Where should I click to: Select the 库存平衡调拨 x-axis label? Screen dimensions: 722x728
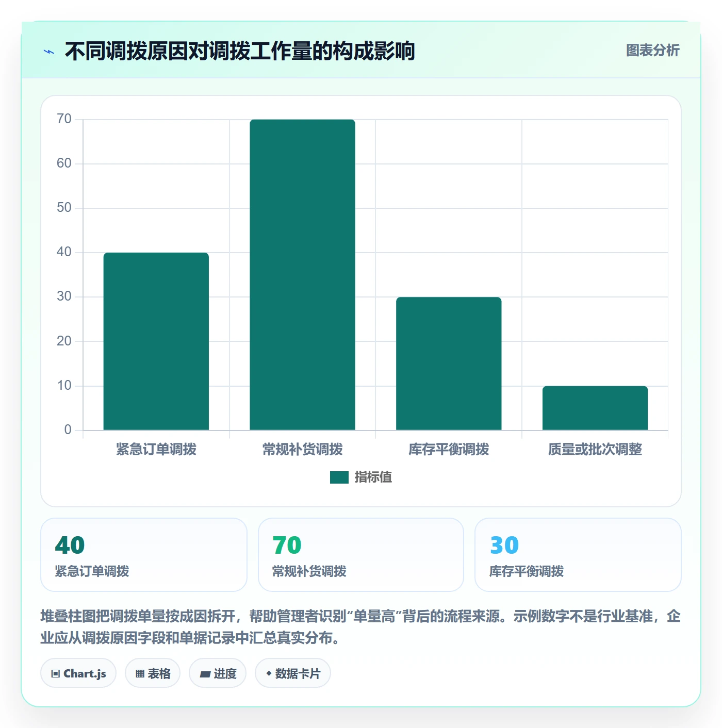[x=449, y=450]
